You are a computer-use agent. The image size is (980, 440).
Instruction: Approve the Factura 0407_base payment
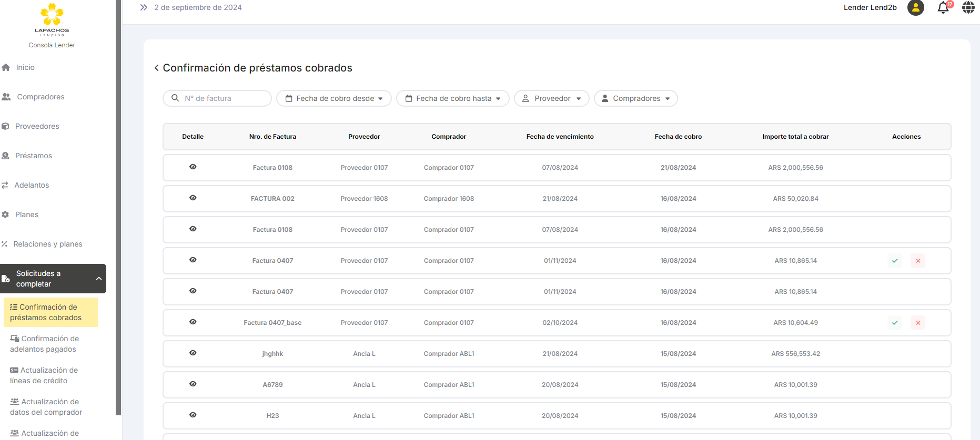click(895, 323)
